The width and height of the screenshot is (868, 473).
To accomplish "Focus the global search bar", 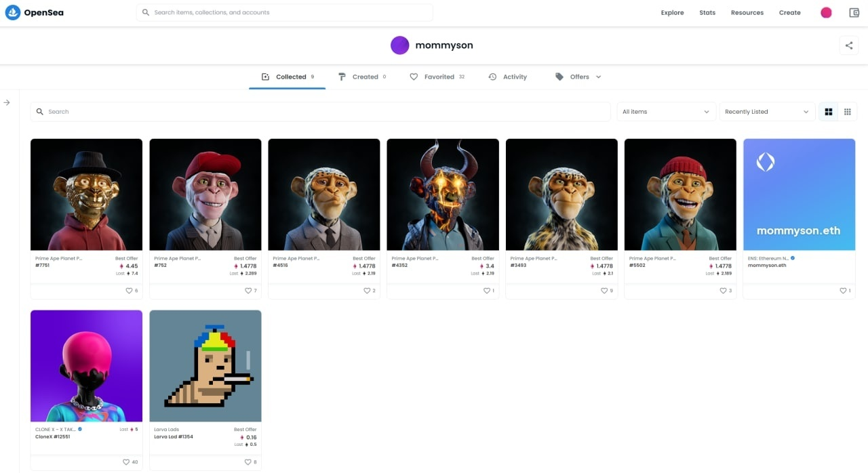I will click(x=285, y=12).
